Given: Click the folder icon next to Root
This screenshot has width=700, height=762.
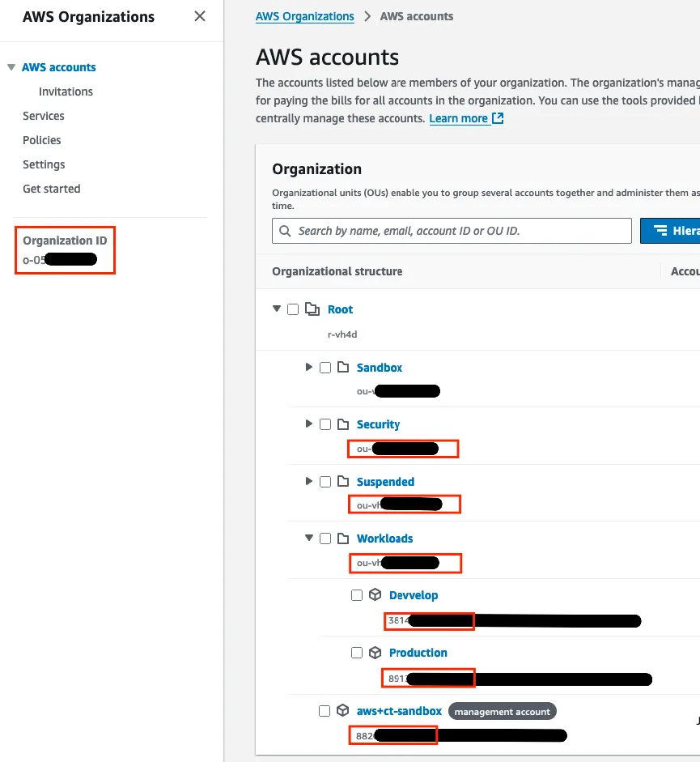Looking at the screenshot, I should (x=312, y=309).
